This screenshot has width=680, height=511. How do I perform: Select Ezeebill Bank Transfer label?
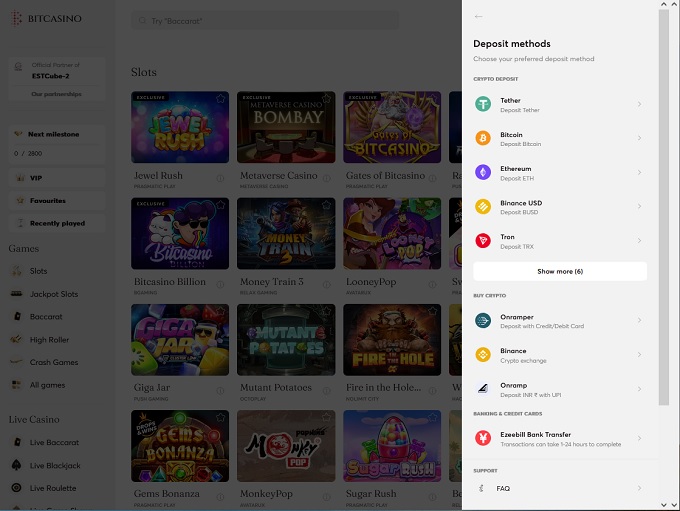pyautogui.click(x=536, y=434)
